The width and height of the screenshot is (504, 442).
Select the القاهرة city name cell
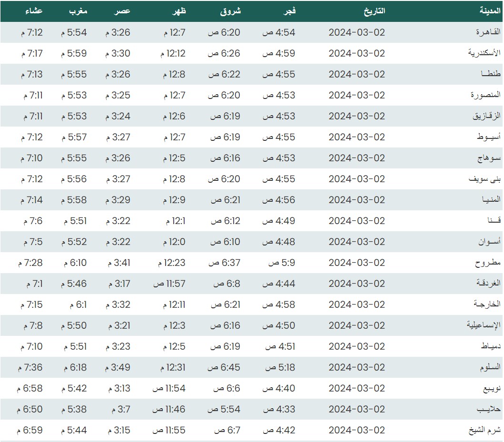coord(488,32)
